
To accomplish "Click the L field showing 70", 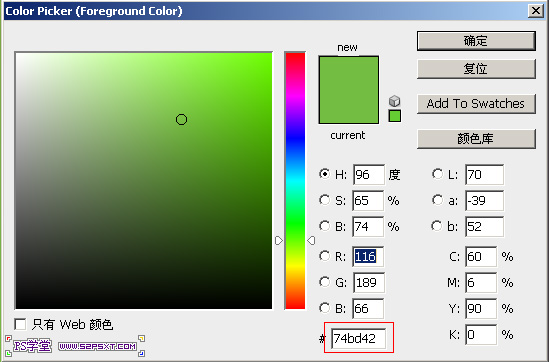I will pos(485,174).
